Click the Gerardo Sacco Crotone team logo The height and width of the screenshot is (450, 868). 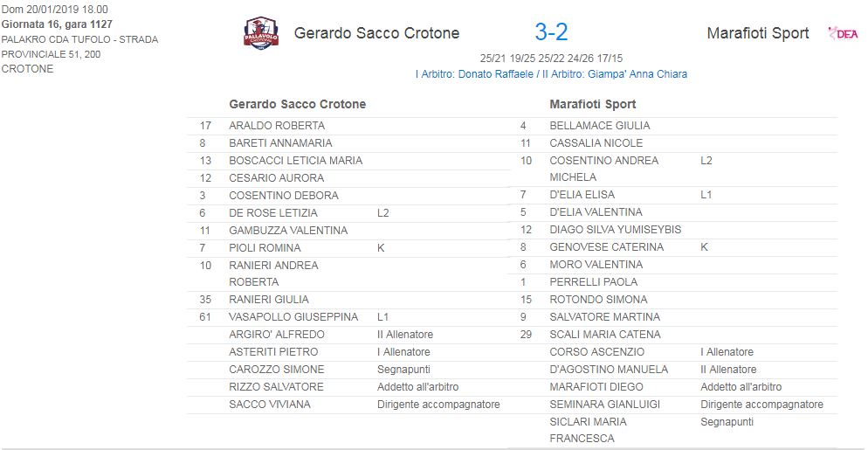click(260, 33)
